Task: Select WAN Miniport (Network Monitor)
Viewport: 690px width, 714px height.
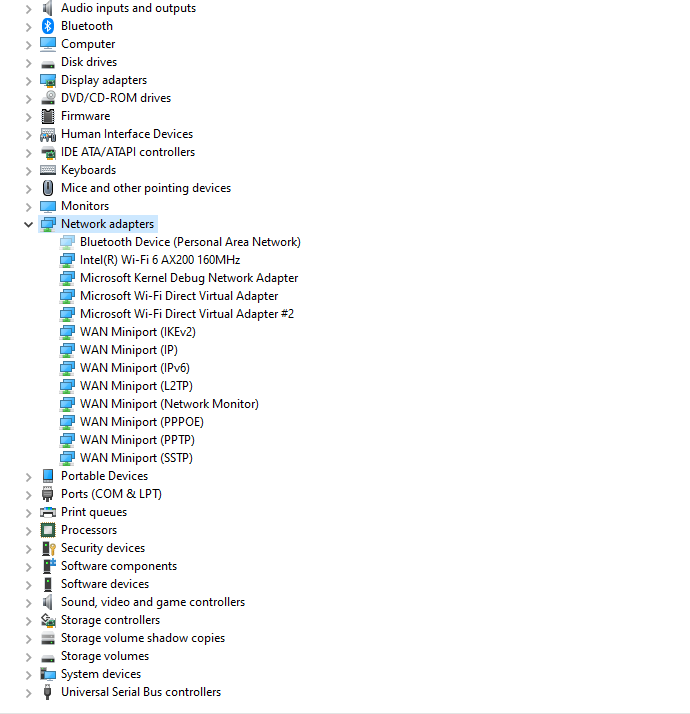Action: point(169,404)
